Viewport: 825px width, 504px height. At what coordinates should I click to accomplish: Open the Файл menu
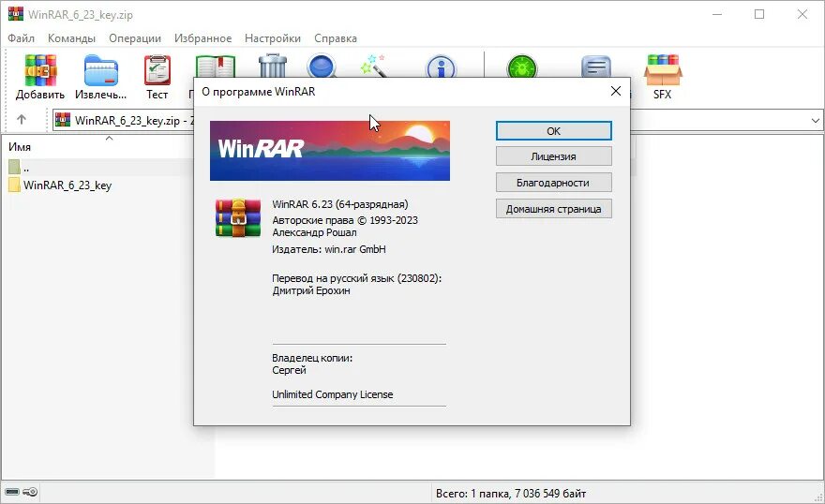(21, 38)
